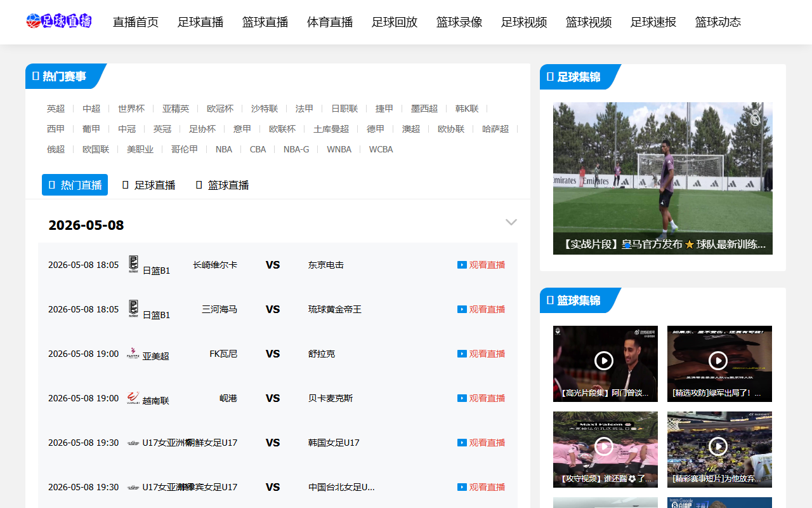Click the 篮球集锦 section header

[579, 300]
